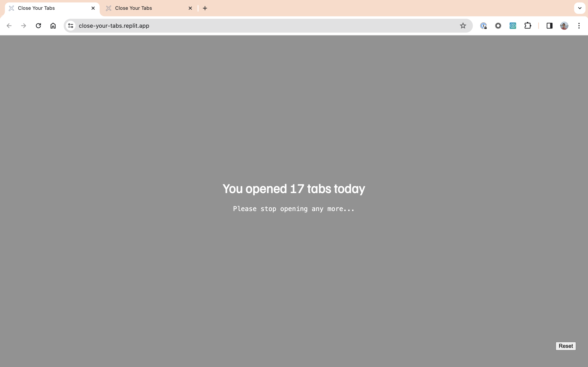The width and height of the screenshot is (588, 367).
Task: Close the second Close Your Tabs tab
Action: [x=190, y=8]
